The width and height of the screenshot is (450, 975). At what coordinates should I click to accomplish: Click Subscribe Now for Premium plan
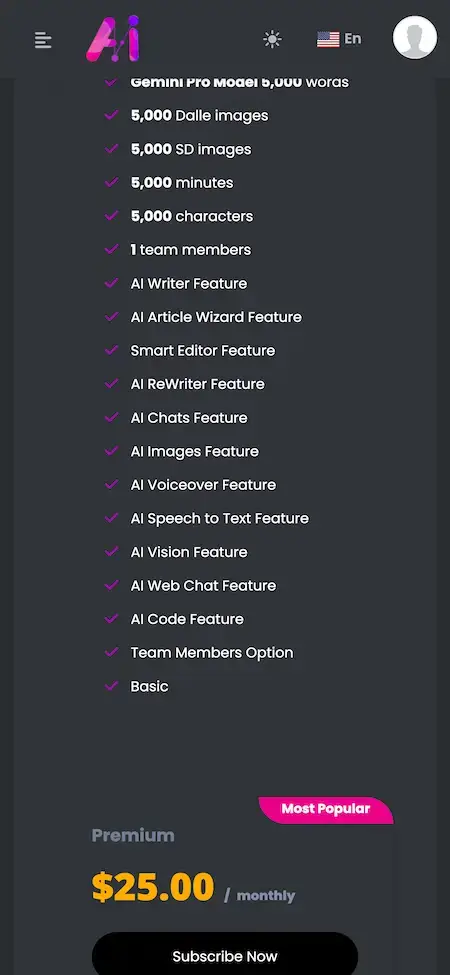tap(225, 956)
